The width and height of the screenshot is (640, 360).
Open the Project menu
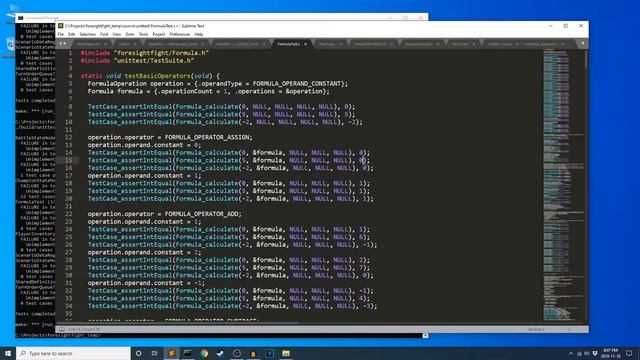point(159,34)
